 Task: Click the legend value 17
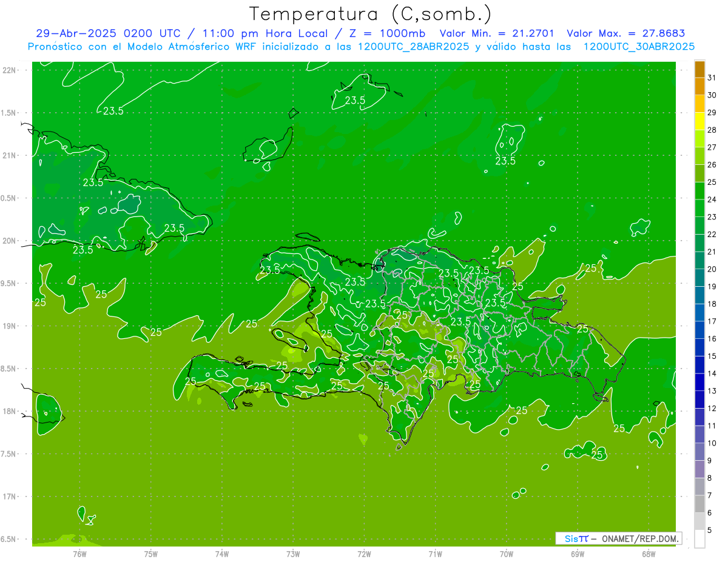[712, 321]
